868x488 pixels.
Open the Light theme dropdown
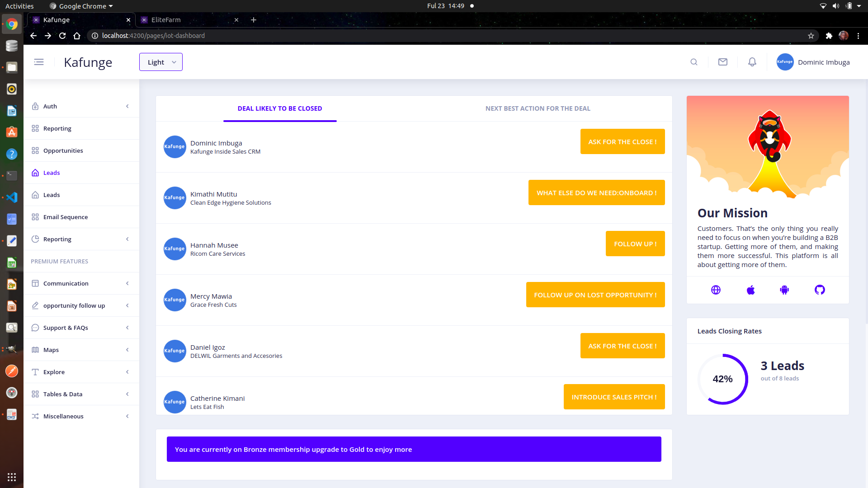pos(161,62)
